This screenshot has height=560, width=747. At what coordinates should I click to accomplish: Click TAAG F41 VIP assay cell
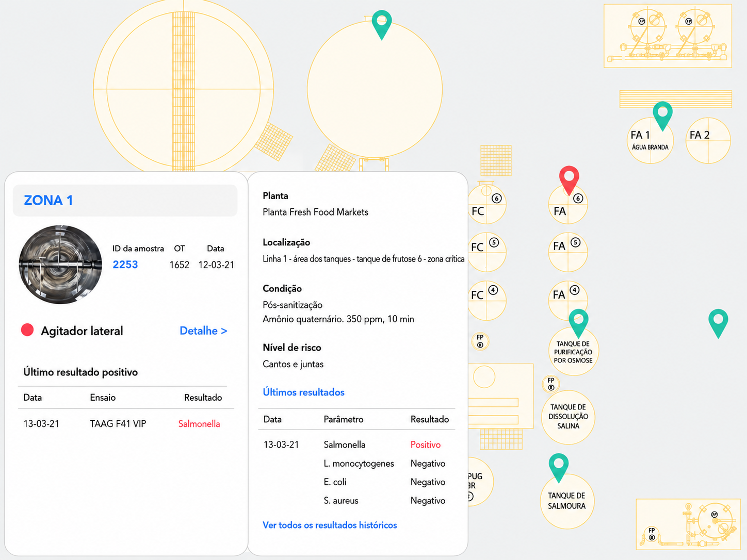(x=118, y=424)
